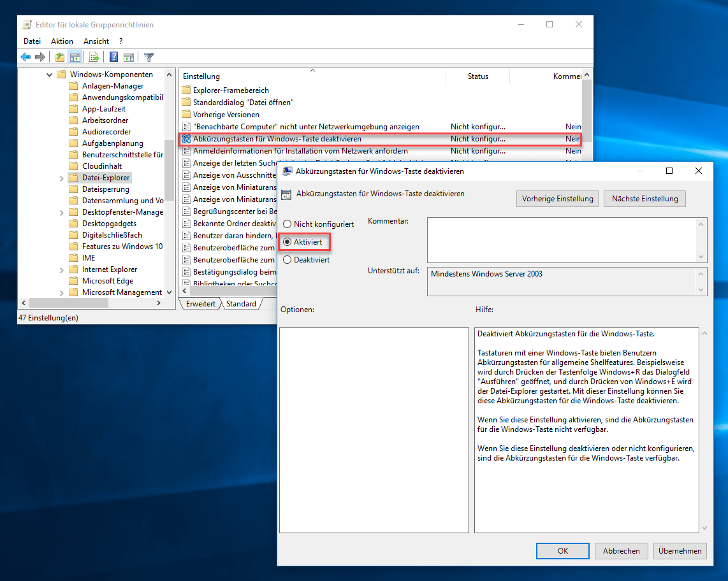The image size is (728, 581).
Task: Toggle the action pane toolbar icon
Action: 128,57
